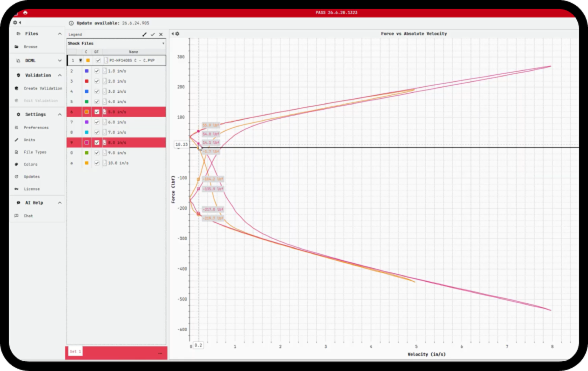Open the Shock Files dropdown
This screenshot has width=588, height=371.
coord(116,44)
